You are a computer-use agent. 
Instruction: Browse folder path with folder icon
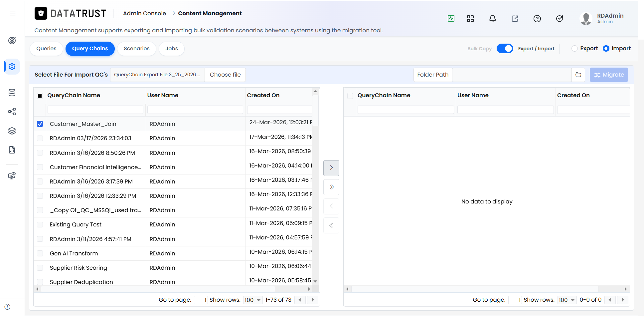coord(578,75)
